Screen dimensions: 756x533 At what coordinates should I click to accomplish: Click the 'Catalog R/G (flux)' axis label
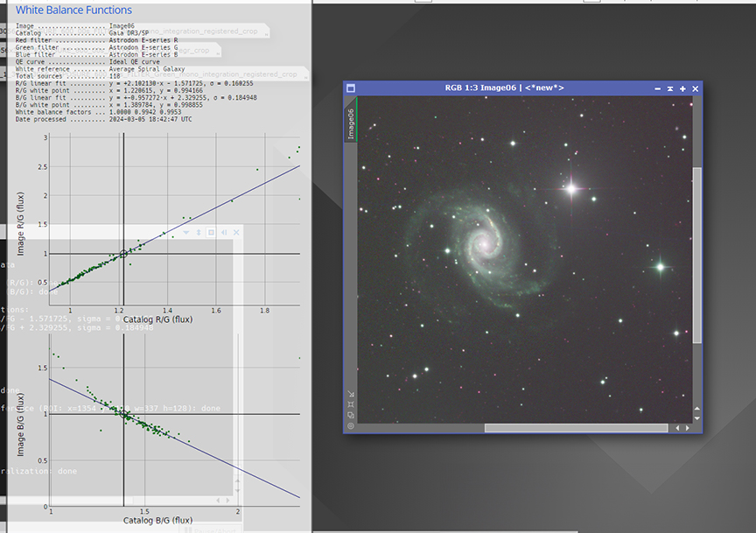tap(157, 319)
